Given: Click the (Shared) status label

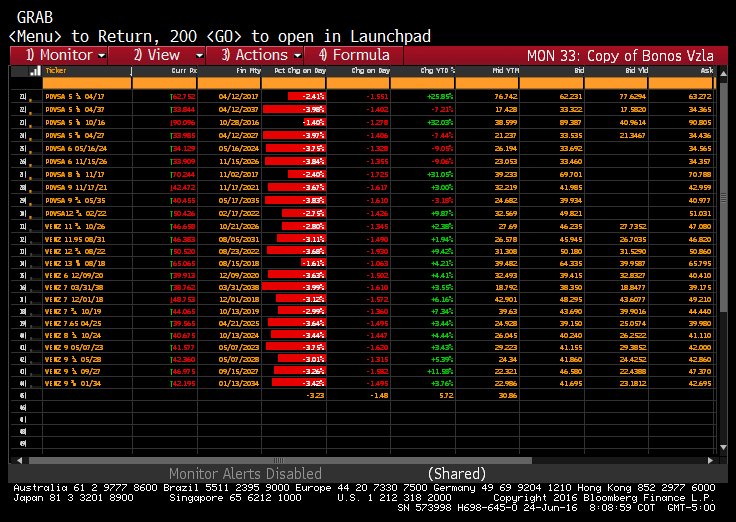Looking at the screenshot, I should pos(457,473).
